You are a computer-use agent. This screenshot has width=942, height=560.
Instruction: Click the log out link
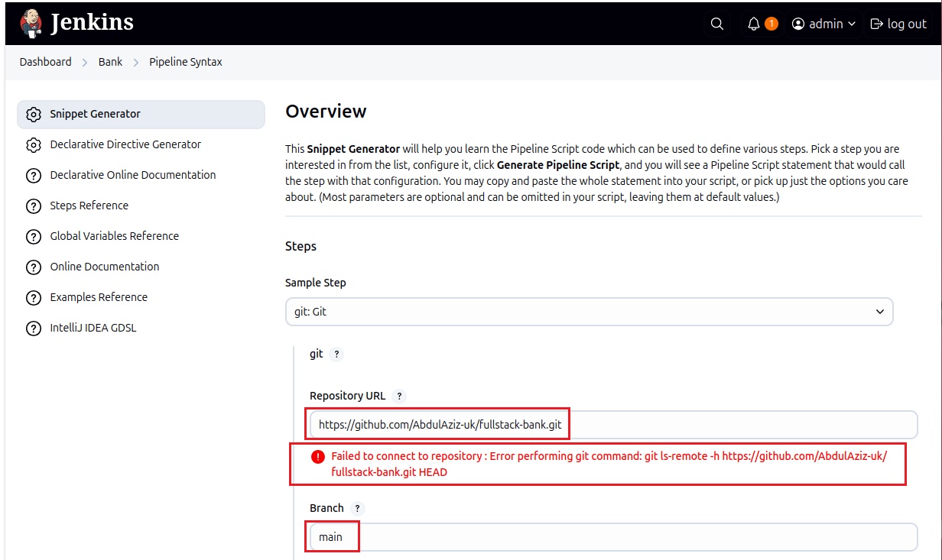(898, 24)
